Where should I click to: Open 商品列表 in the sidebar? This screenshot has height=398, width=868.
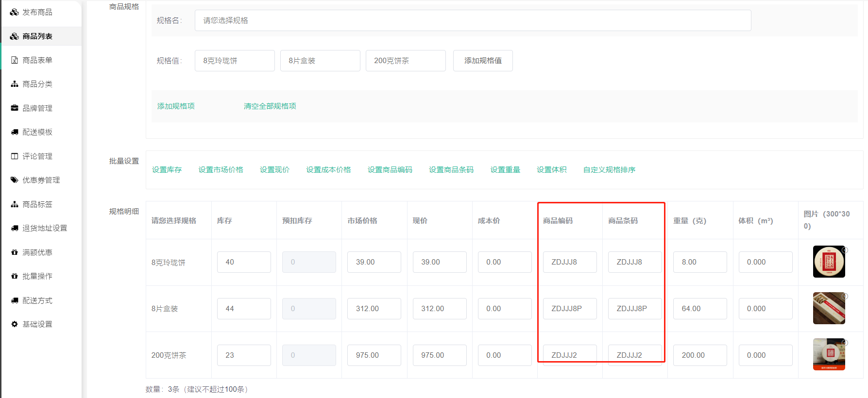coord(37,36)
